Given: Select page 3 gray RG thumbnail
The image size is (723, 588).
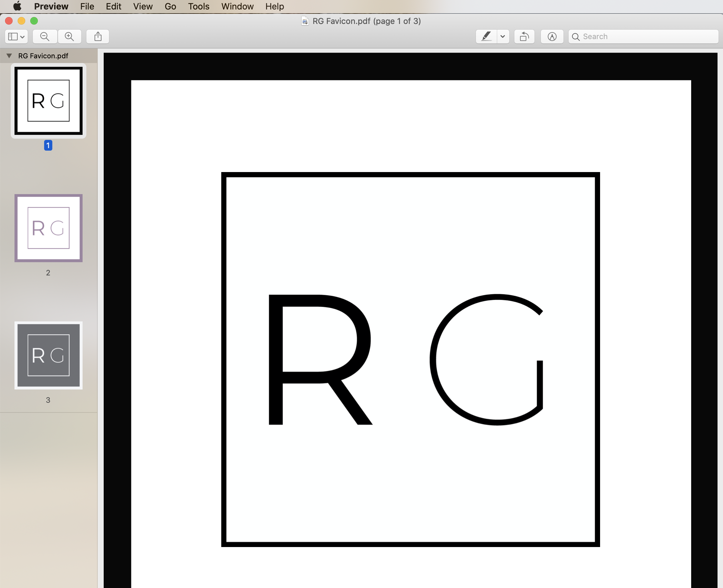Looking at the screenshot, I should [49, 355].
